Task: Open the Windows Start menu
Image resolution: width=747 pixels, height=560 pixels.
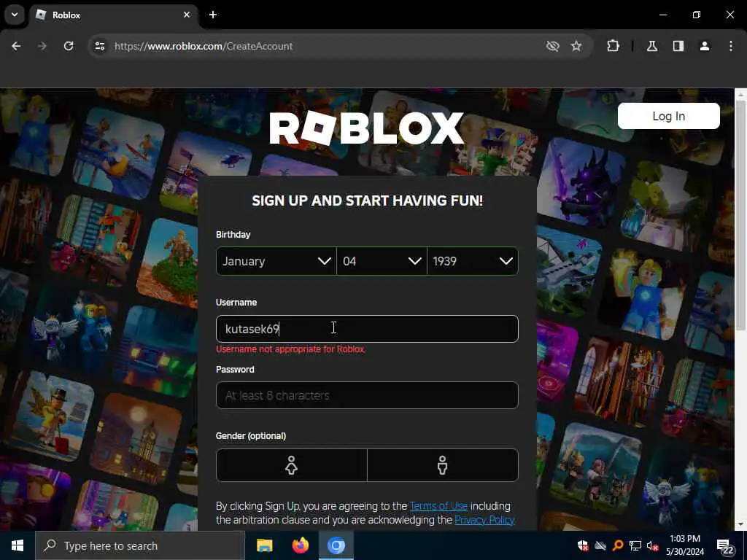Action: pos(18,545)
